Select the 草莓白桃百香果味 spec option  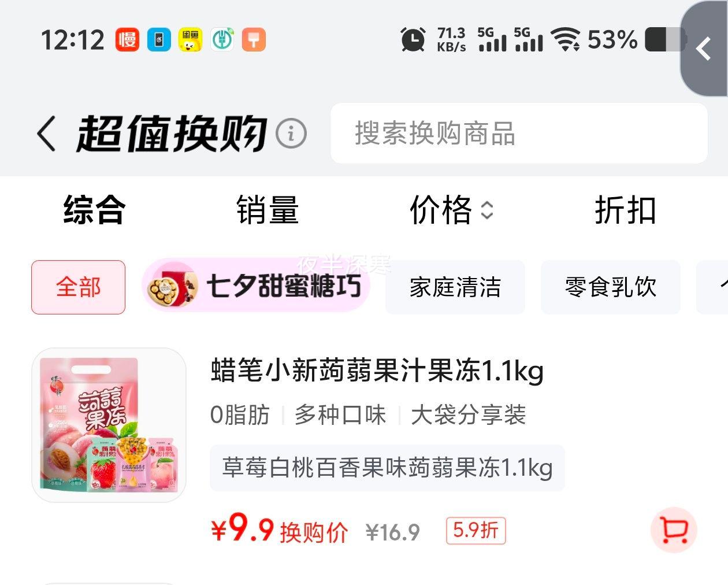[x=387, y=468]
